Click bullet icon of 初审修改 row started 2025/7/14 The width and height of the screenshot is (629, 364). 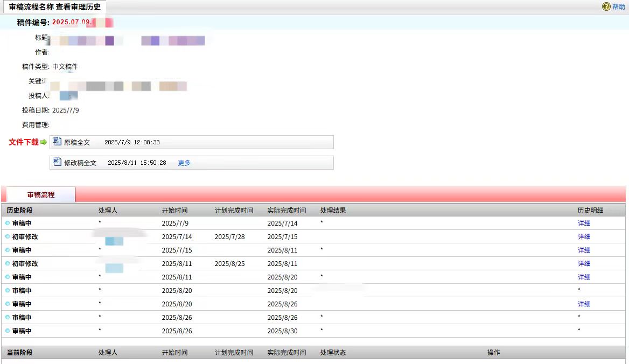[x=8, y=236]
